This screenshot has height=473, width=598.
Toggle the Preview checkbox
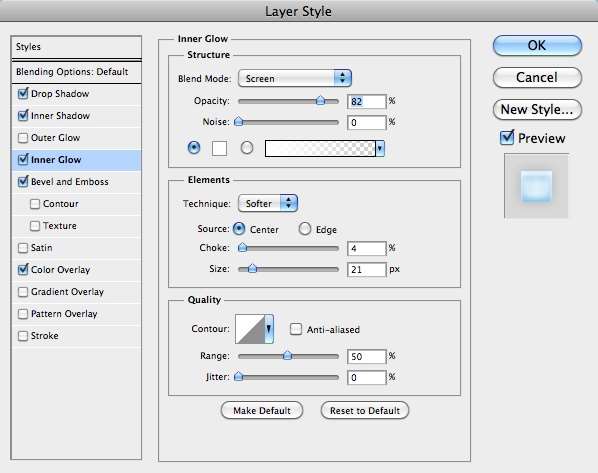pos(507,137)
